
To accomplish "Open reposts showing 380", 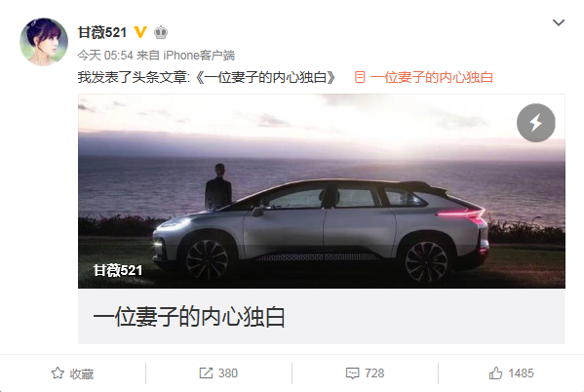I will (x=218, y=373).
